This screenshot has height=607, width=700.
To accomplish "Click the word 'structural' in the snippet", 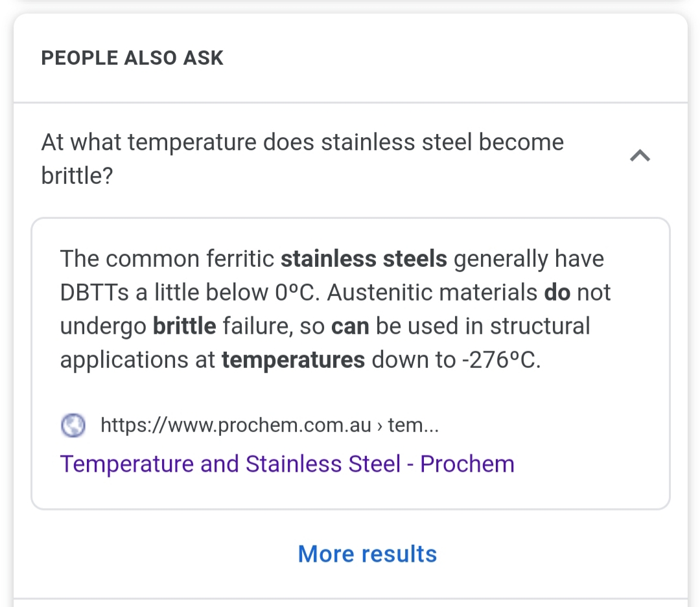I will (540, 326).
